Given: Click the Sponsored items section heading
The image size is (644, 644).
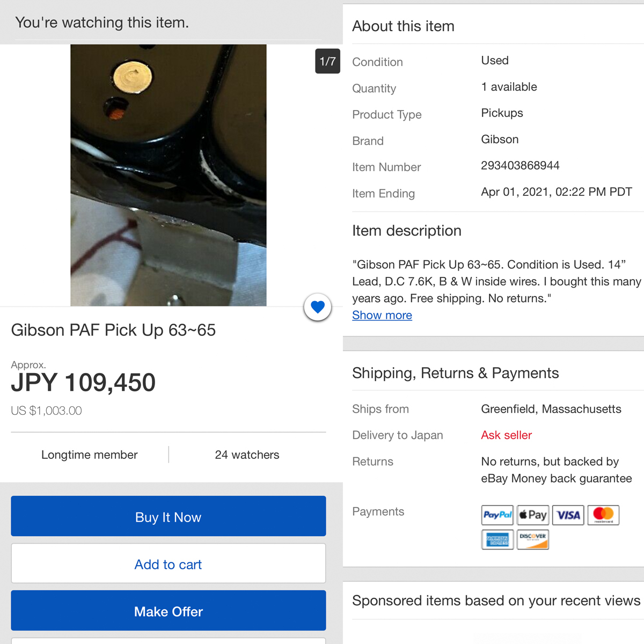Looking at the screenshot, I should [x=496, y=601].
